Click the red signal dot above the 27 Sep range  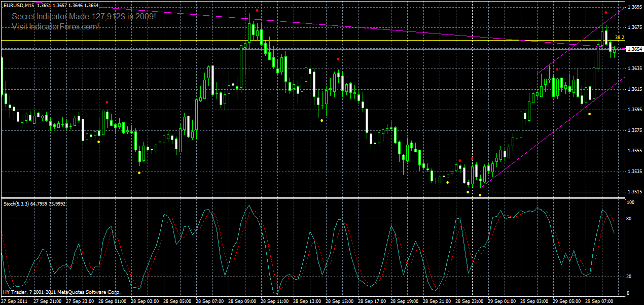(106, 101)
